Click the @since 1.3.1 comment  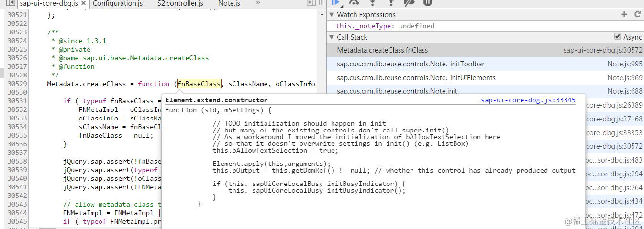(82, 41)
